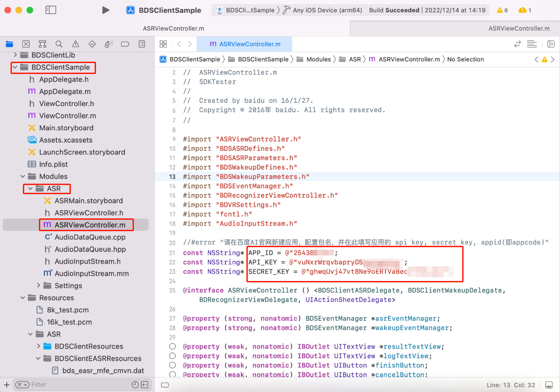
Task: Open the Symbol navigator
Action: click(43, 44)
